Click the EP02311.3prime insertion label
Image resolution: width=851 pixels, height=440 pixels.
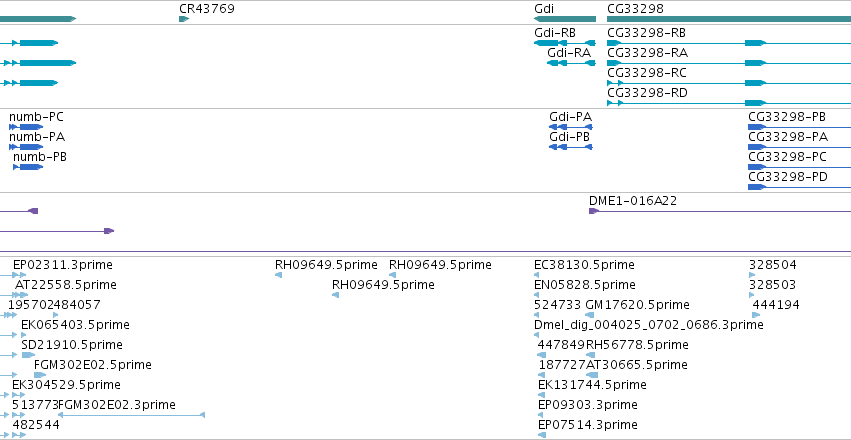pyautogui.click(x=63, y=265)
